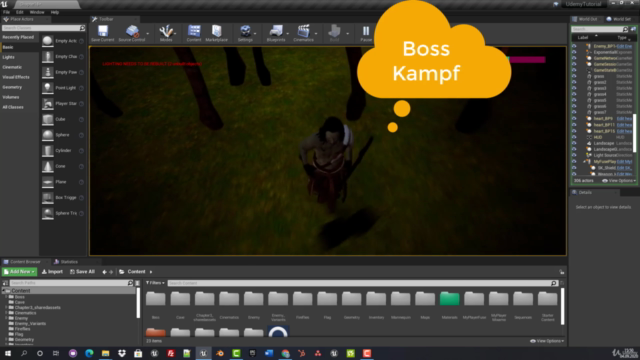This screenshot has width=640, height=360.
Task: Open Settings dropdown arrow
Action: pos(256,33)
